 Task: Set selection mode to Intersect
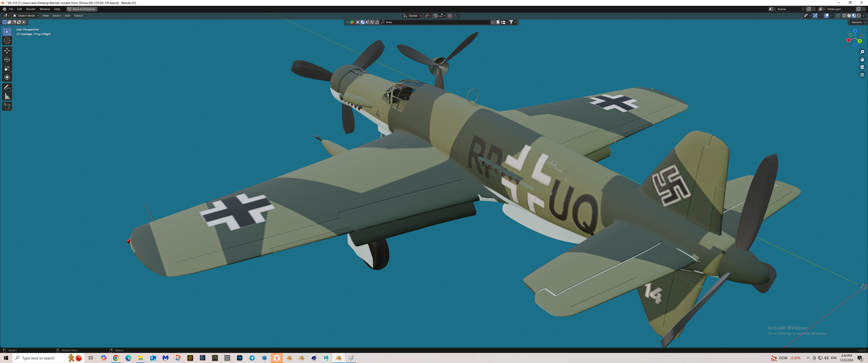23,22
